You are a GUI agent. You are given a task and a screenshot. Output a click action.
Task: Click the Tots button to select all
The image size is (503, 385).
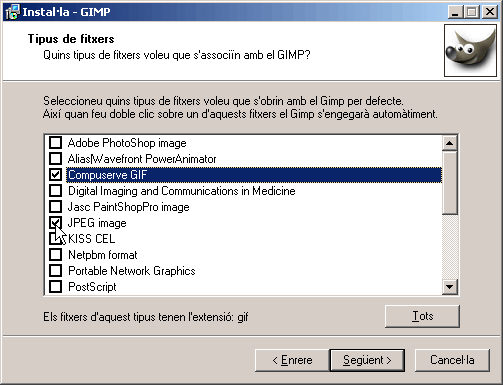point(422,316)
